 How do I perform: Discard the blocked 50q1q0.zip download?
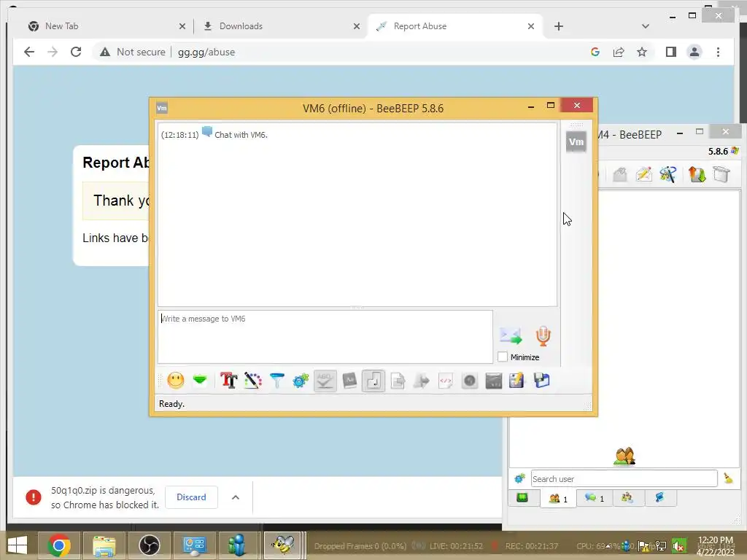(192, 497)
